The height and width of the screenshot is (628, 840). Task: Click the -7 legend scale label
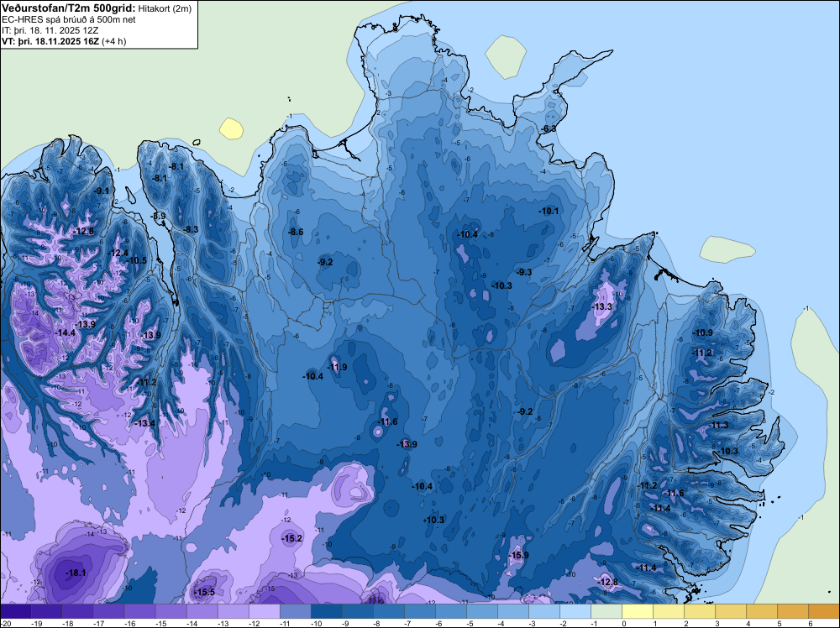408,624
